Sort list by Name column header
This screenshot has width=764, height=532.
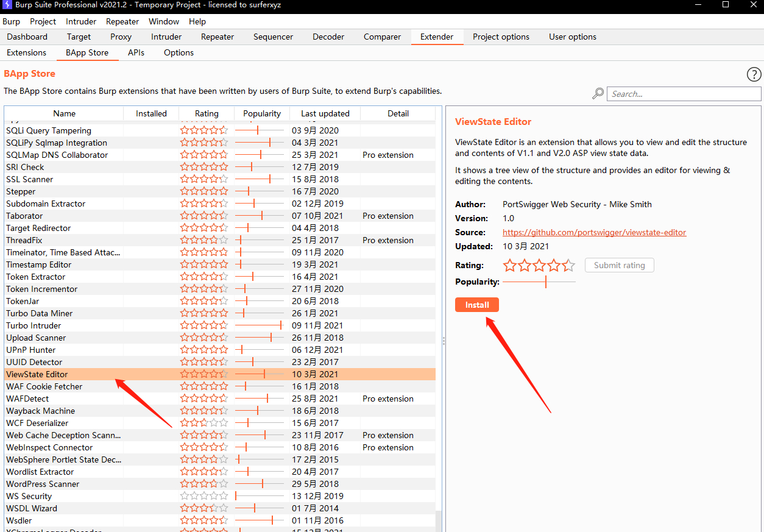click(x=64, y=113)
